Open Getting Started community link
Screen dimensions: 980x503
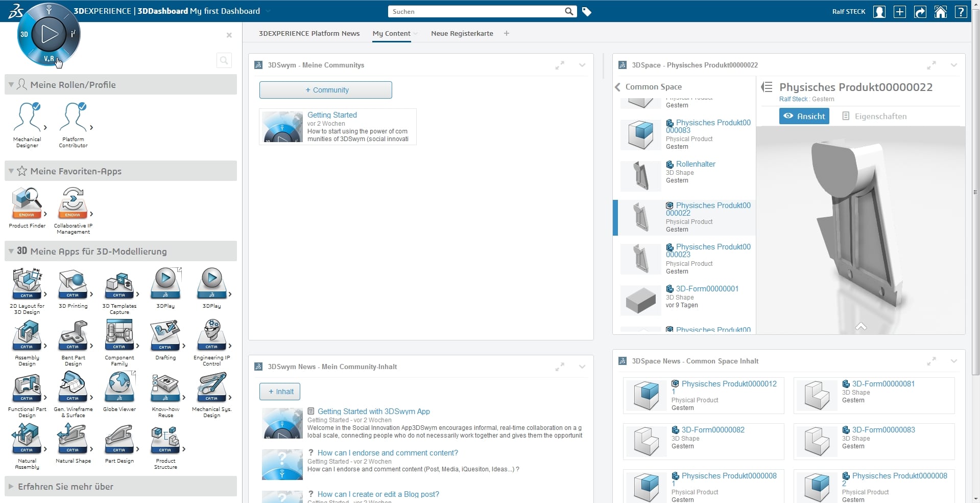[332, 115]
